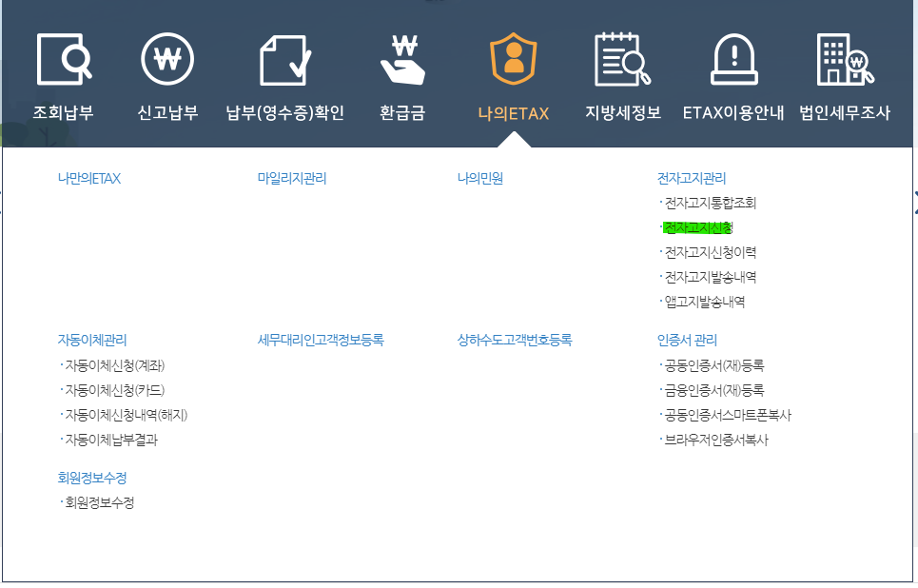Click the 법인세무조사 building icon
Viewport: 918px width, 588px height.
tap(845, 59)
